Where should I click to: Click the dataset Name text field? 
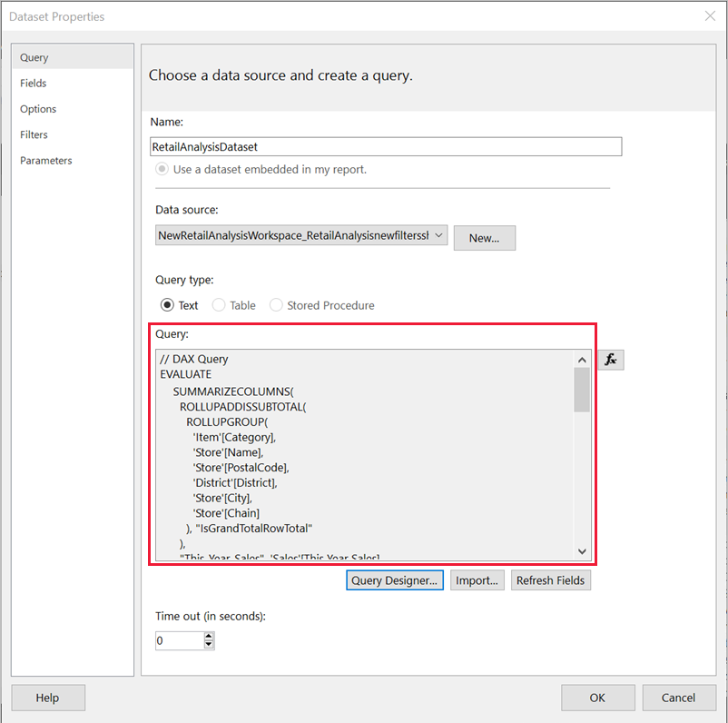pyautogui.click(x=386, y=146)
